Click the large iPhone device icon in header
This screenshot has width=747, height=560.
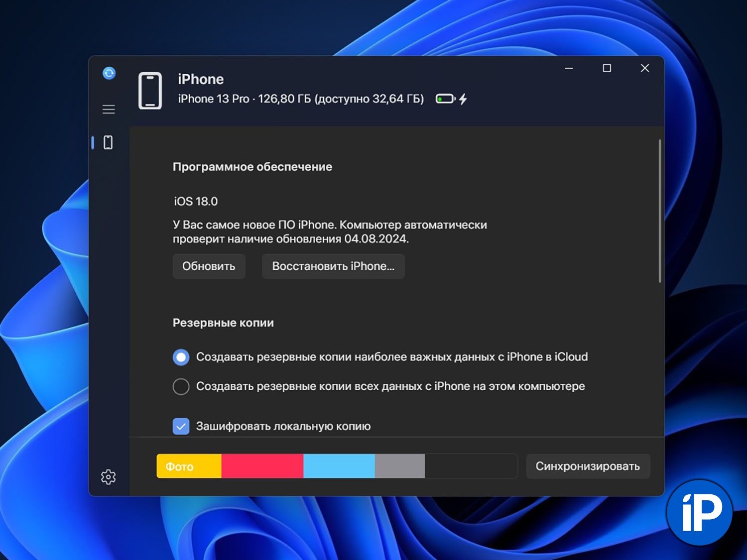pyautogui.click(x=150, y=91)
